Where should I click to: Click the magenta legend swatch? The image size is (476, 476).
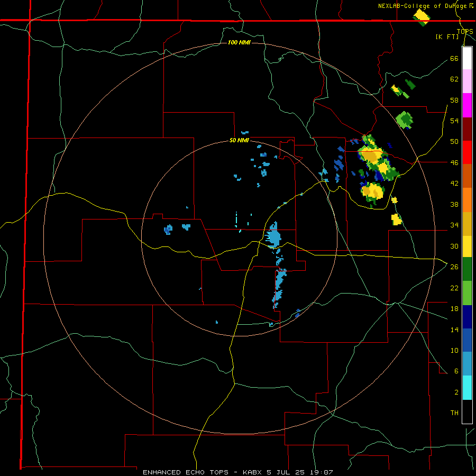click(x=467, y=105)
